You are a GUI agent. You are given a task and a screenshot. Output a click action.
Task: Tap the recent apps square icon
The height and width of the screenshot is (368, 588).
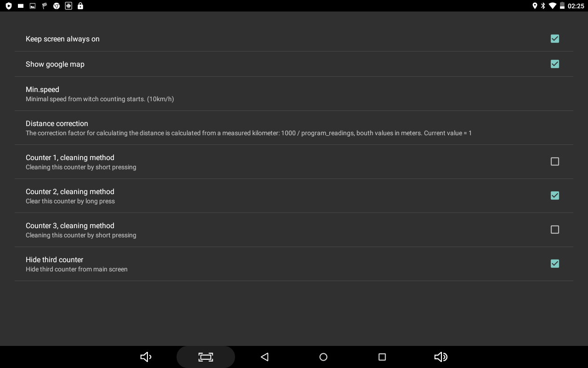tap(382, 357)
